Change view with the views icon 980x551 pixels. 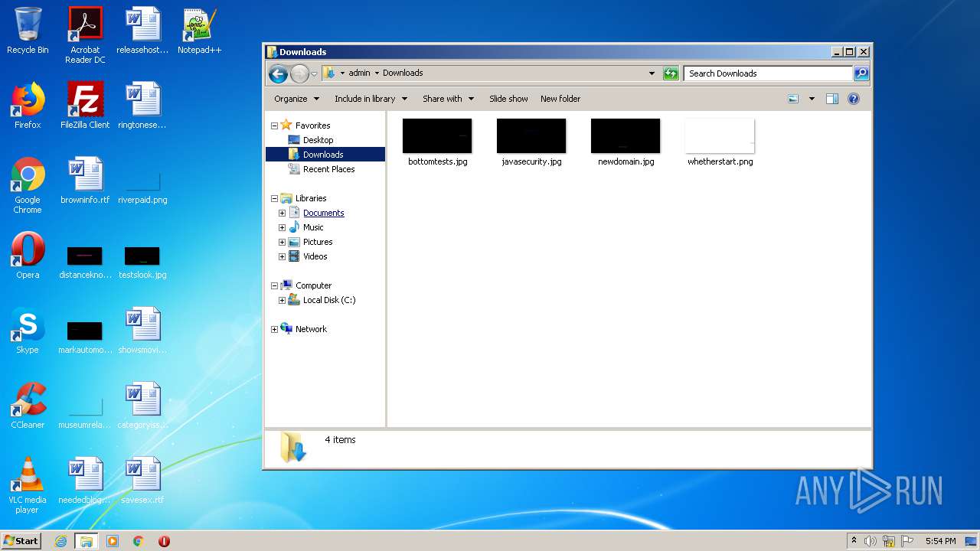793,99
